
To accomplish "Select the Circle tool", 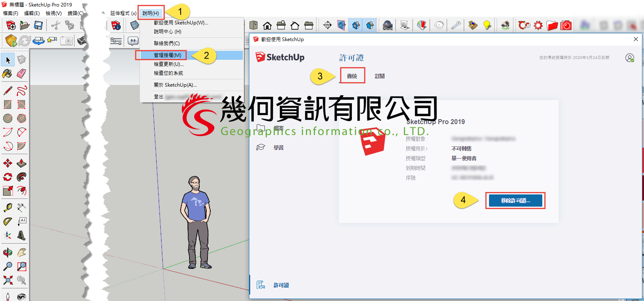I will click(x=8, y=118).
